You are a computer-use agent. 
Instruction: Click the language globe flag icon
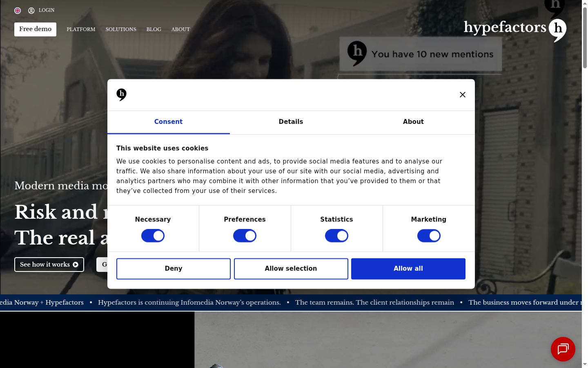[x=18, y=11]
